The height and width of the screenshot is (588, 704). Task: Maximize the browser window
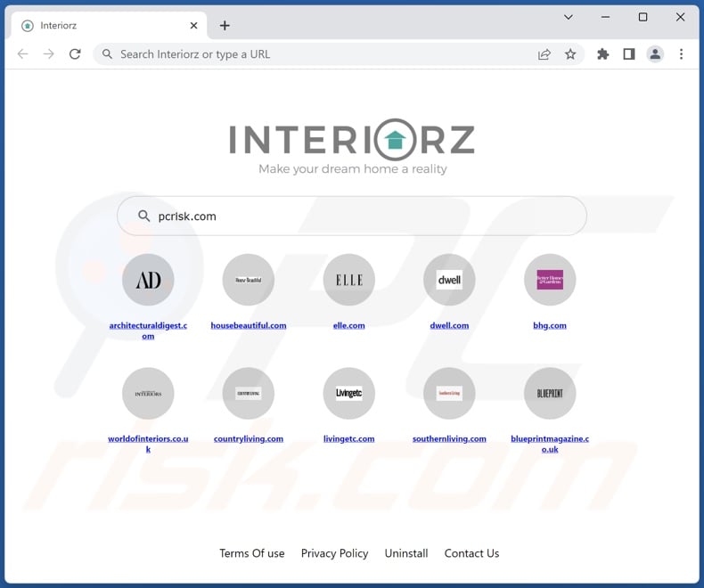tap(643, 17)
